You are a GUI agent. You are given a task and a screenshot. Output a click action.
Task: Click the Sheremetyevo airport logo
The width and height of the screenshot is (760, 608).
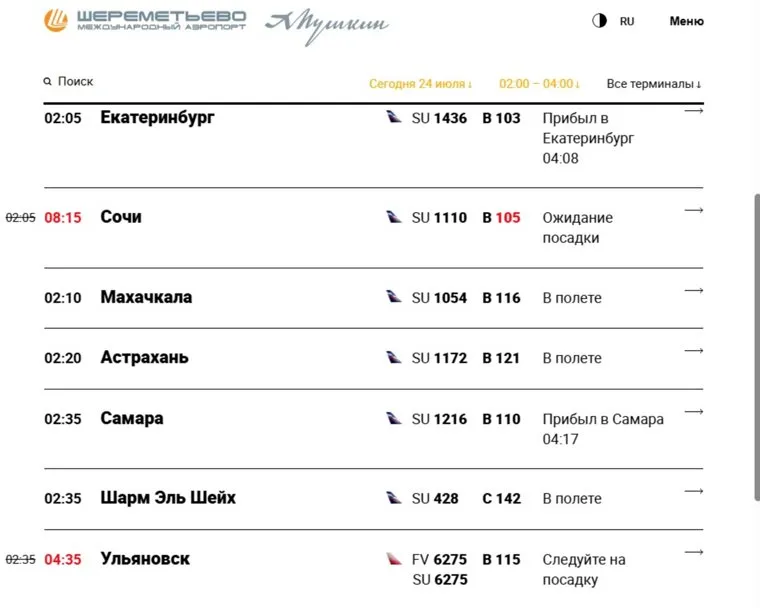click(x=144, y=21)
